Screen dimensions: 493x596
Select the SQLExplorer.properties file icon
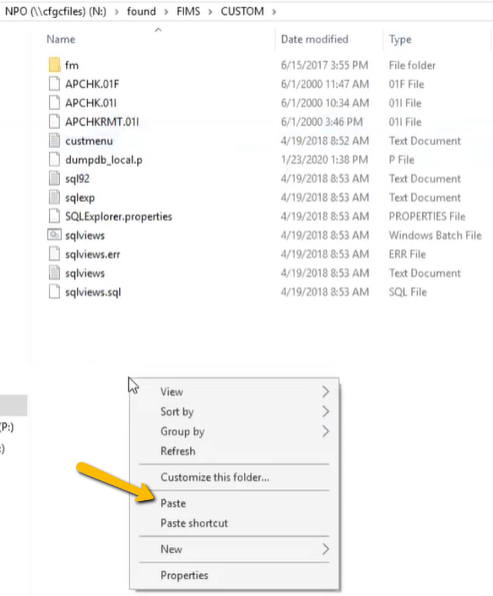pyautogui.click(x=54, y=216)
